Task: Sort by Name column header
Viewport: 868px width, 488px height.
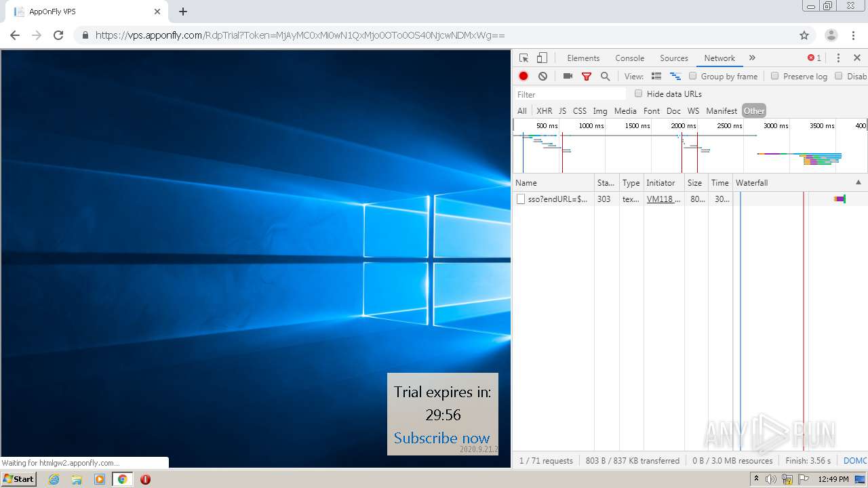Action: point(553,183)
